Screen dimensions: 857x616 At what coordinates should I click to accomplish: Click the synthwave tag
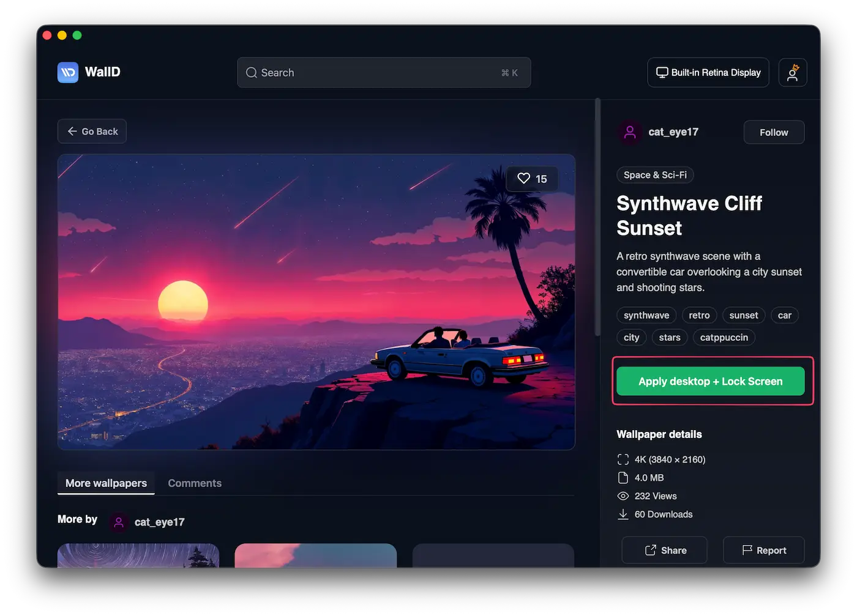646,316
